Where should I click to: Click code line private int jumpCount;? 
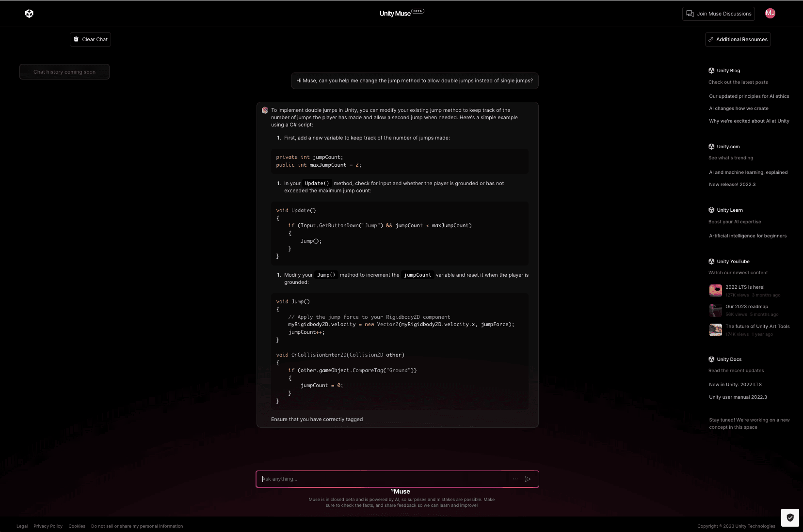[x=309, y=157]
